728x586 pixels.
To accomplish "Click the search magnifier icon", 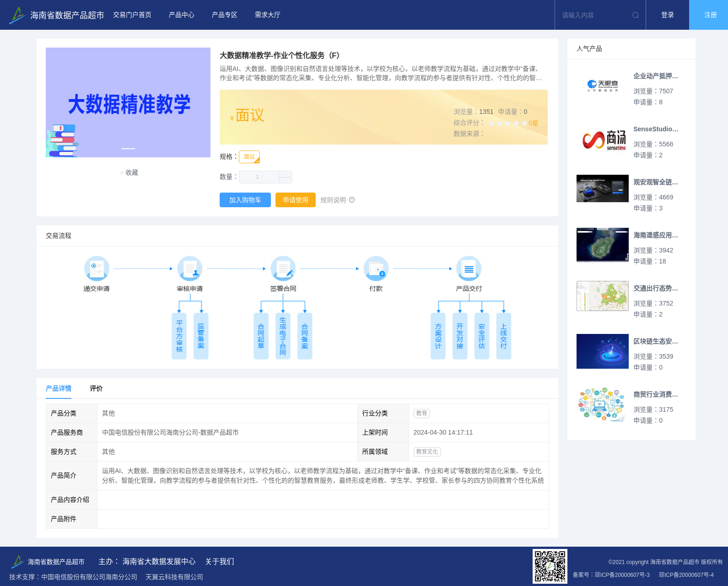I will tap(635, 15).
